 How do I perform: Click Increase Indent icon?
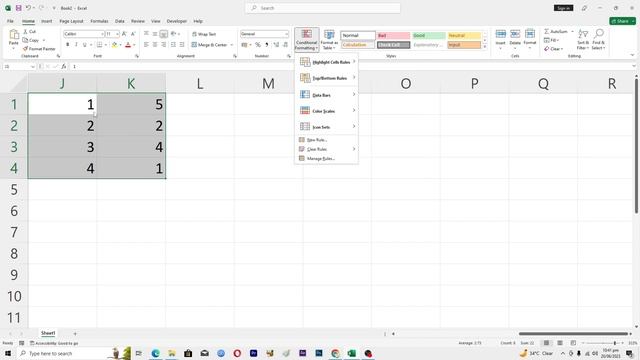click(x=182, y=44)
